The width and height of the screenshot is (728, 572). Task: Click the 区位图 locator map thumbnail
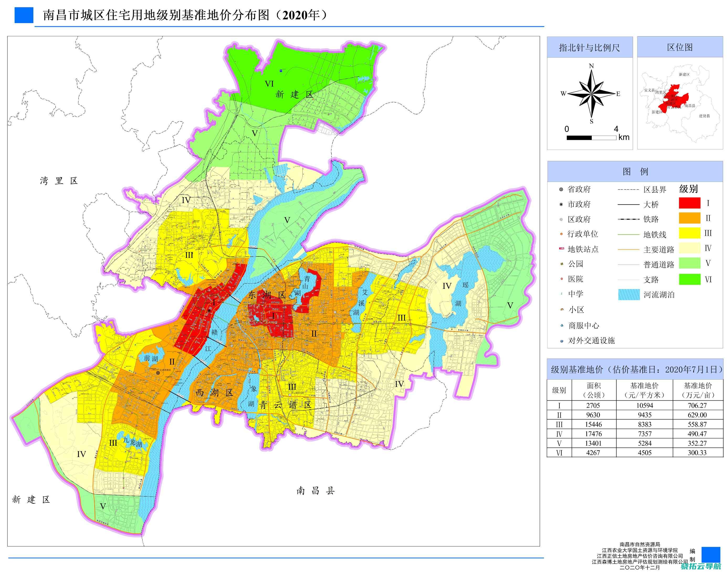pos(680,103)
